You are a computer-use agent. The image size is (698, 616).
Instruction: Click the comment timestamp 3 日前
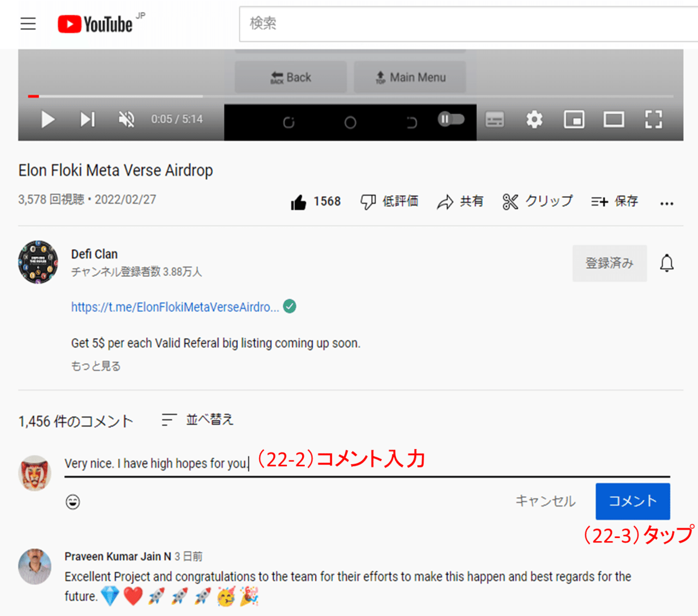pyautogui.click(x=189, y=557)
